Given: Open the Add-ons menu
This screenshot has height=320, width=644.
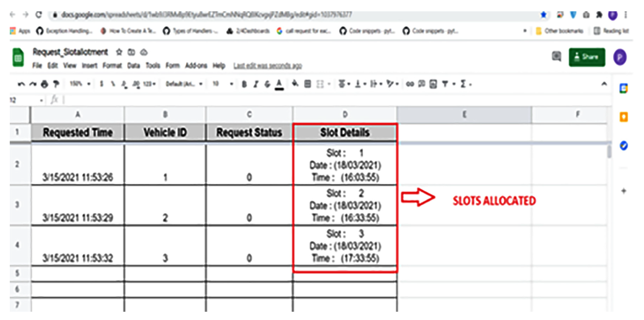Looking at the screenshot, I should click(x=196, y=66).
